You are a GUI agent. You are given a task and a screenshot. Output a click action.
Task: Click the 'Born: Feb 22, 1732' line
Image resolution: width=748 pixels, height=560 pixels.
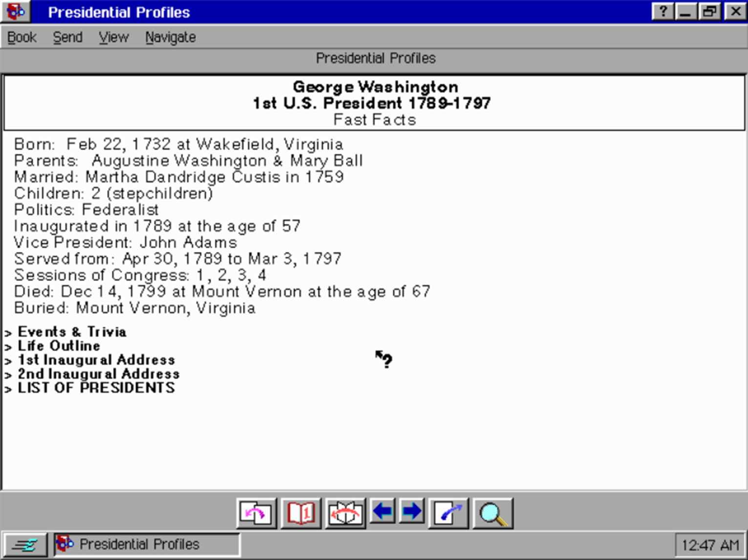pyautogui.click(x=179, y=145)
